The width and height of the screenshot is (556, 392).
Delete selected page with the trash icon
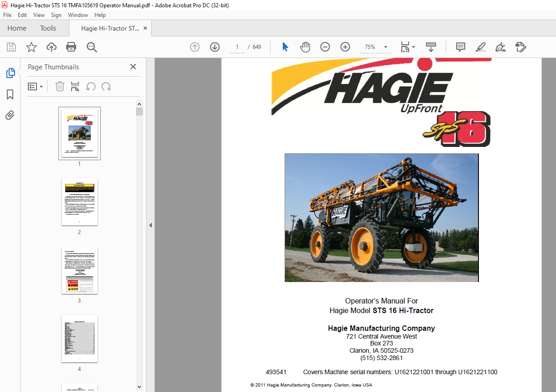click(60, 86)
